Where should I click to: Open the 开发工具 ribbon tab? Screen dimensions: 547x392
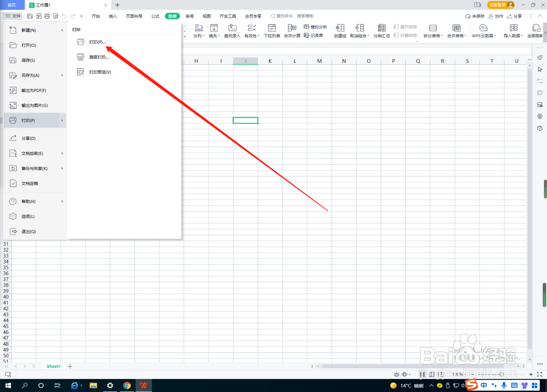pos(228,16)
